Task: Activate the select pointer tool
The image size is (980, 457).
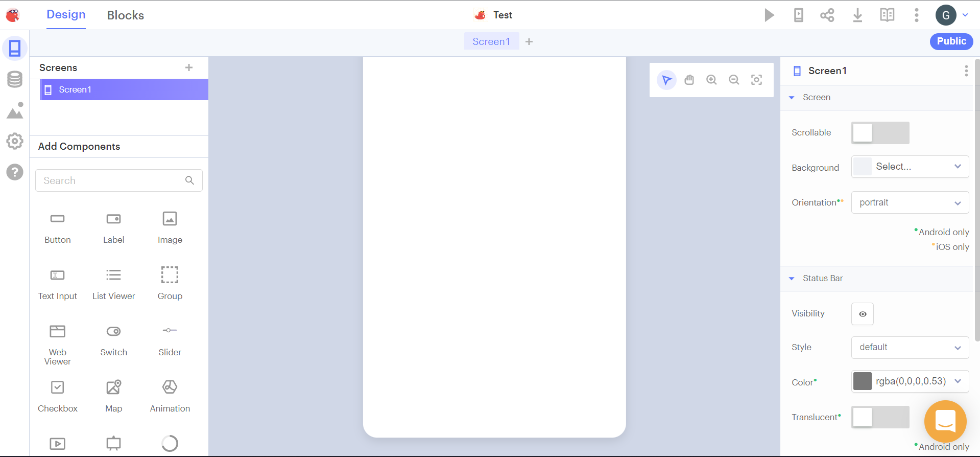Action: (666, 80)
